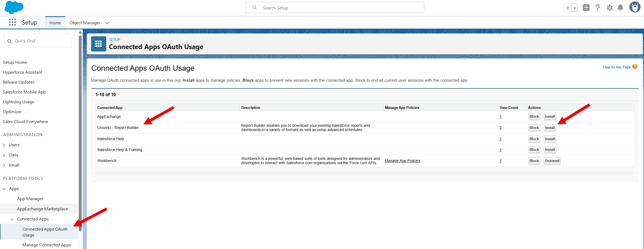Viewport: 644px width, 249px height.
Task: Open Manage App Policies link for Workbench
Action: coord(402,161)
